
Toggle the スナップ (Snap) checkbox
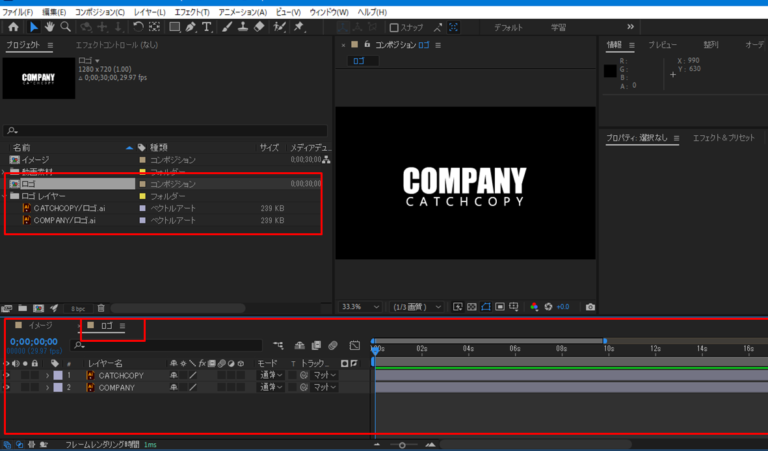tap(395, 28)
